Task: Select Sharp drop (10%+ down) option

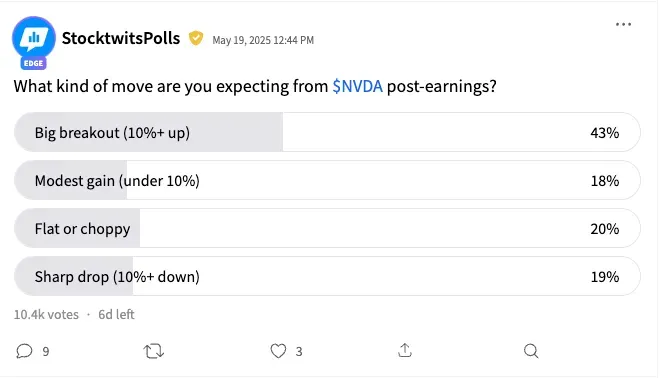Action: pos(327,276)
